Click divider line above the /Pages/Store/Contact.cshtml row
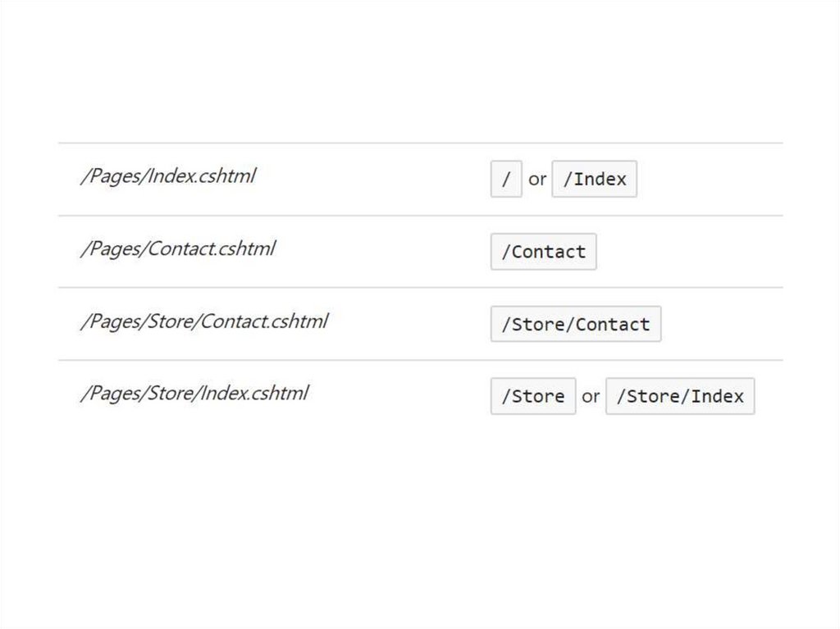Screen dimensions: 840x629 click(420, 288)
